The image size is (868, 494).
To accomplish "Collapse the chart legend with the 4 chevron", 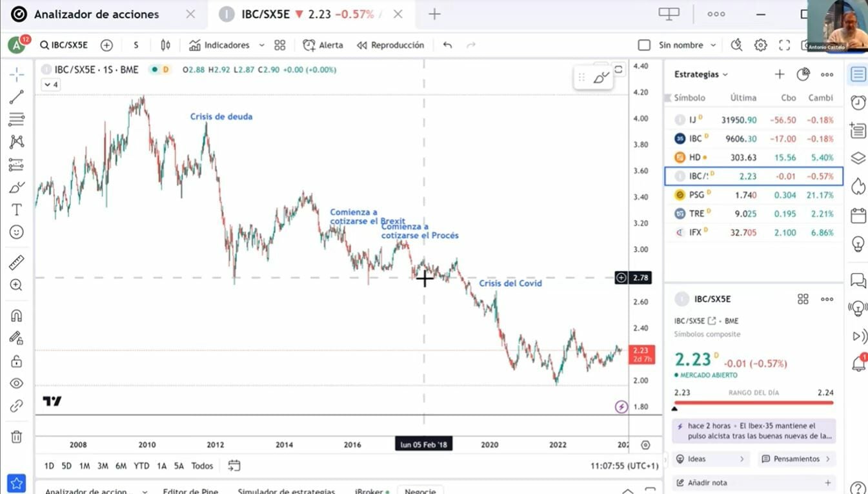I will (50, 85).
